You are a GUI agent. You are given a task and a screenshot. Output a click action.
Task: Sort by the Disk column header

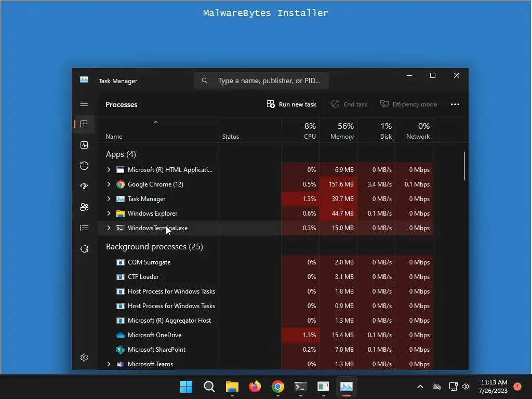pyautogui.click(x=376, y=130)
